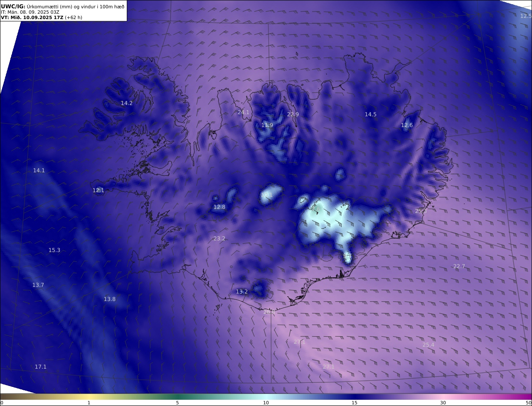
Task: Click the 12.8 map value
Action: click(219, 207)
